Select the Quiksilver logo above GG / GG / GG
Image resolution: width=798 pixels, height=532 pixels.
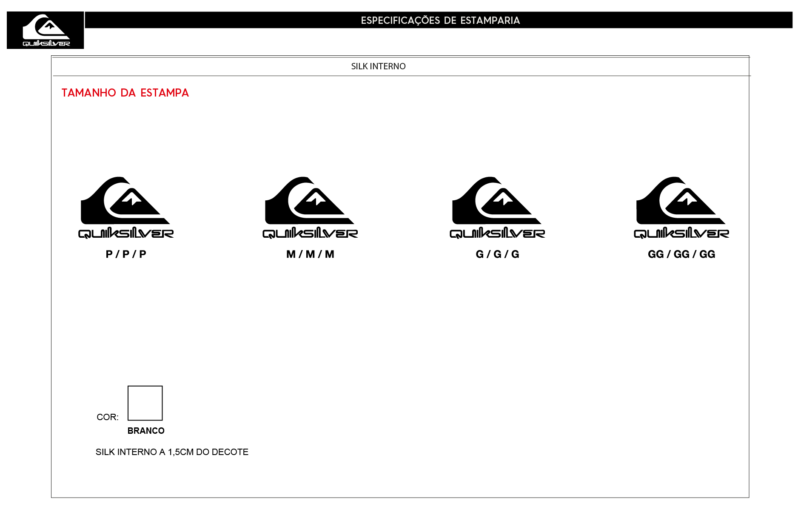(681, 208)
